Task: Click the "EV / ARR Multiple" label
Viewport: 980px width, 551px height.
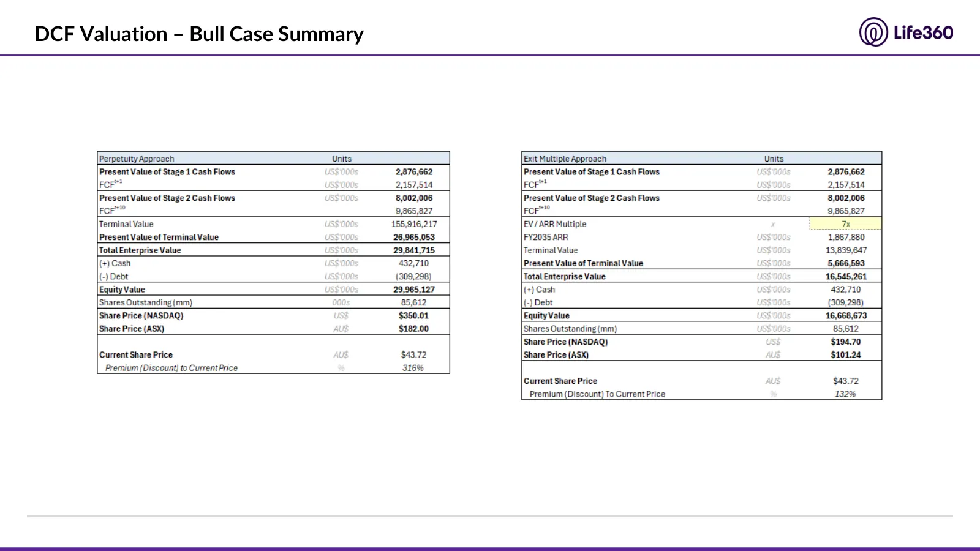Action: (555, 224)
